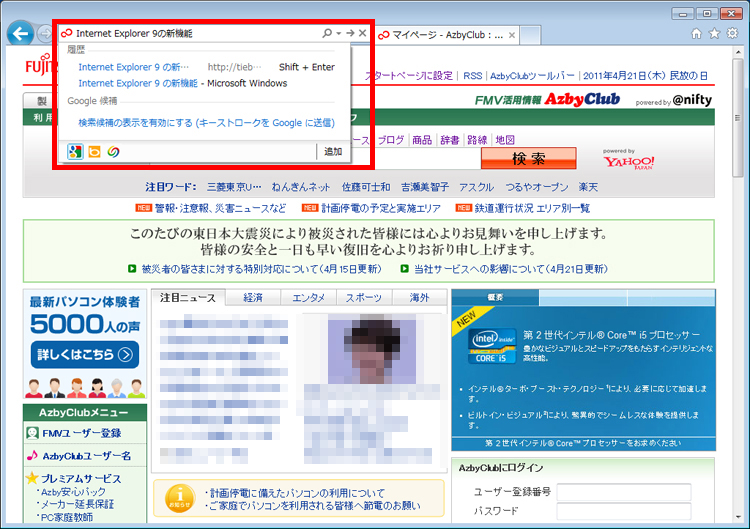Click trending word 吉瀬美智子
750x529 pixels.
pyautogui.click(x=425, y=187)
